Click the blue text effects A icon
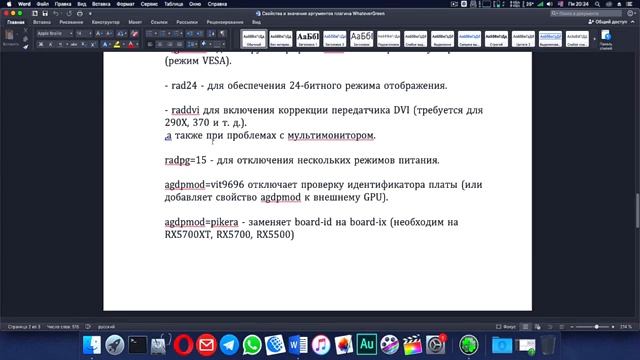The height and width of the screenshot is (360, 640). [x=105, y=44]
